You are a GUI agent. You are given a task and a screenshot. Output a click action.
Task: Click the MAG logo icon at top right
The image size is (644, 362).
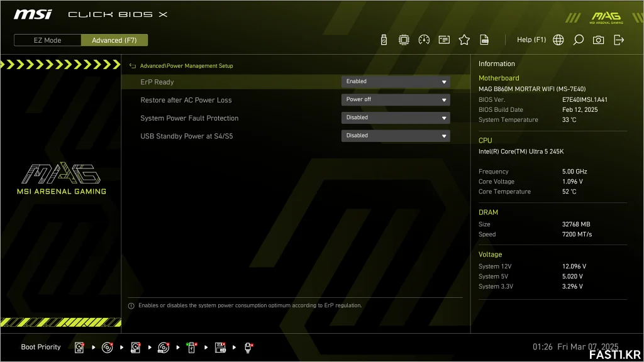pos(606,17)
